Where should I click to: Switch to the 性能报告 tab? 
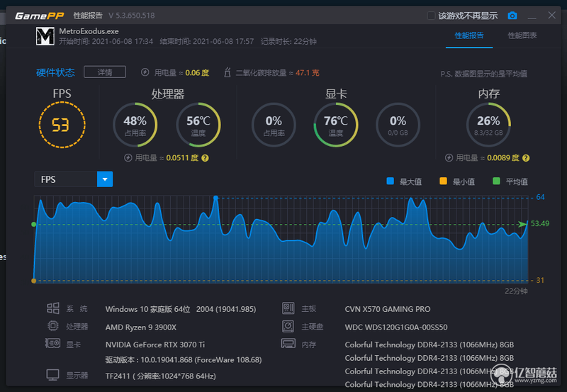469,35
